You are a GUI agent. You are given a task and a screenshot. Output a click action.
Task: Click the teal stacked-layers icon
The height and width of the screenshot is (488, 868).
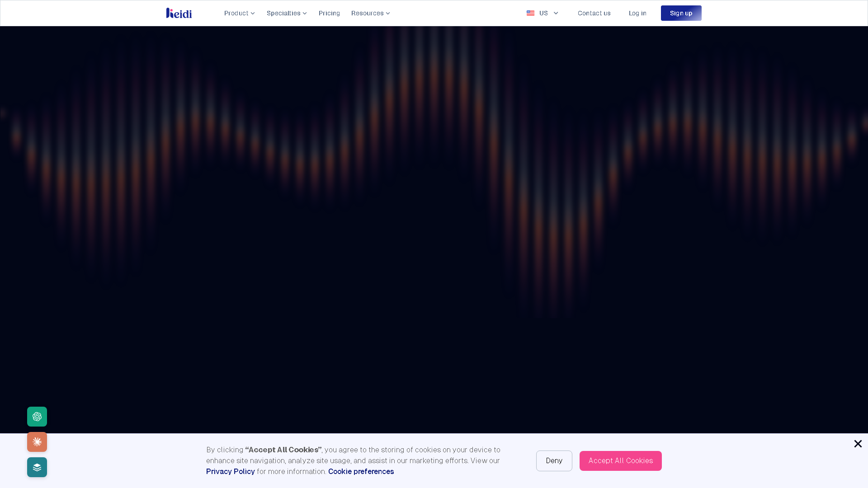(37, 467)
